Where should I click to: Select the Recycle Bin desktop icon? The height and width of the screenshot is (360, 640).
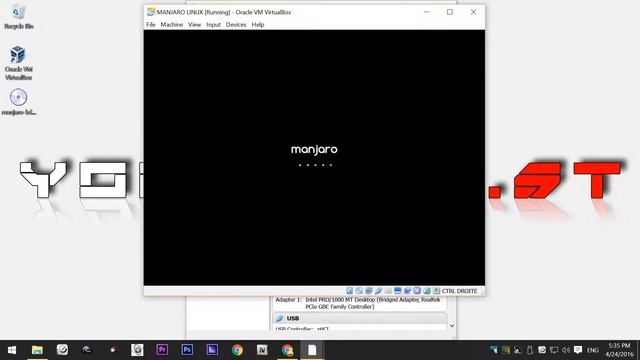click(18, 17)
